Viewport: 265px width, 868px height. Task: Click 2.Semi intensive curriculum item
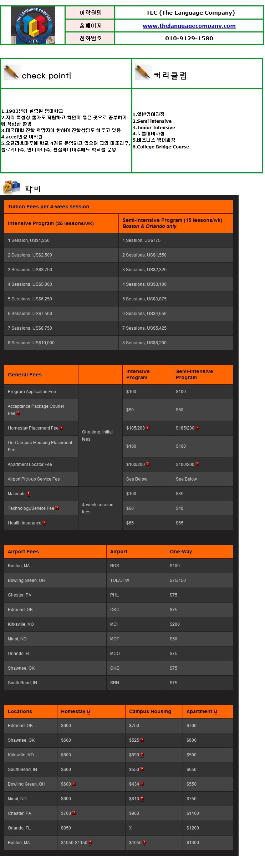coord(152,121)
